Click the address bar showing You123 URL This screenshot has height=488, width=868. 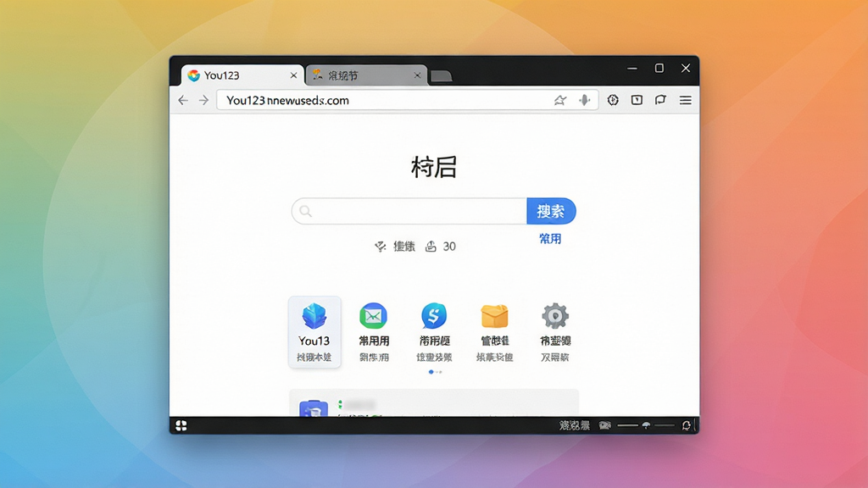pyautogui.click(x=408, y=100)
